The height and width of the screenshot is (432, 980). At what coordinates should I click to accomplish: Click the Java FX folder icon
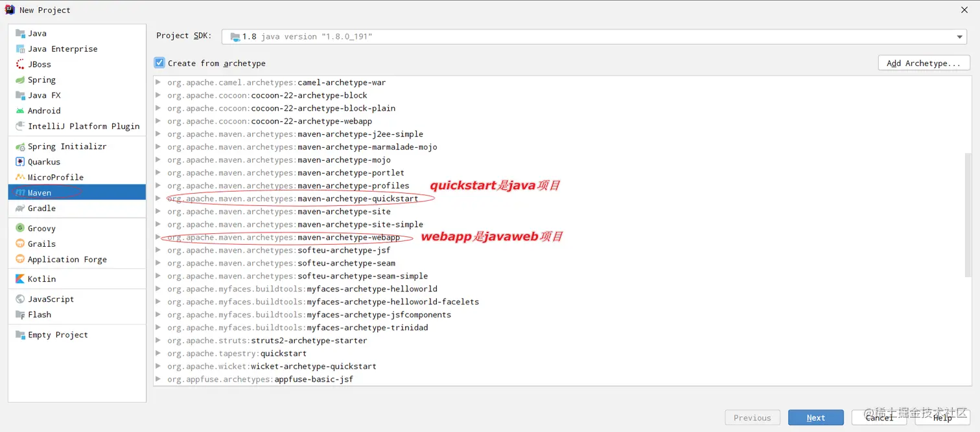click(20, 95)
